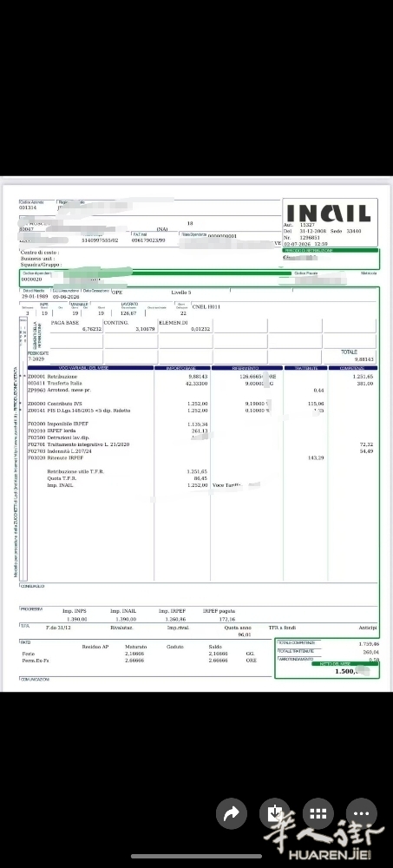393x868 pixels.
Task: Select the 'FIS D.Lgs.148/2015' row
Action: pos(202,411)
